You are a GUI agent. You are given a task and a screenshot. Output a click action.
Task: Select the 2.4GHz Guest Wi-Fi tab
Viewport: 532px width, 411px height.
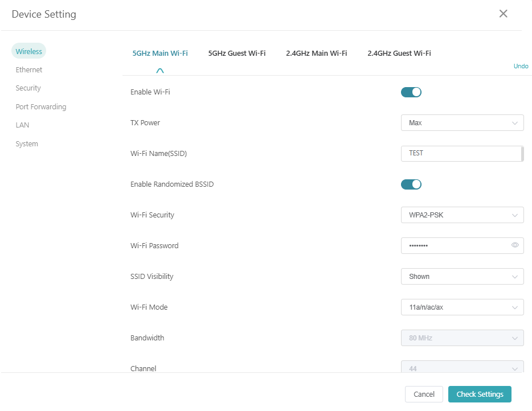pos(399,53)
